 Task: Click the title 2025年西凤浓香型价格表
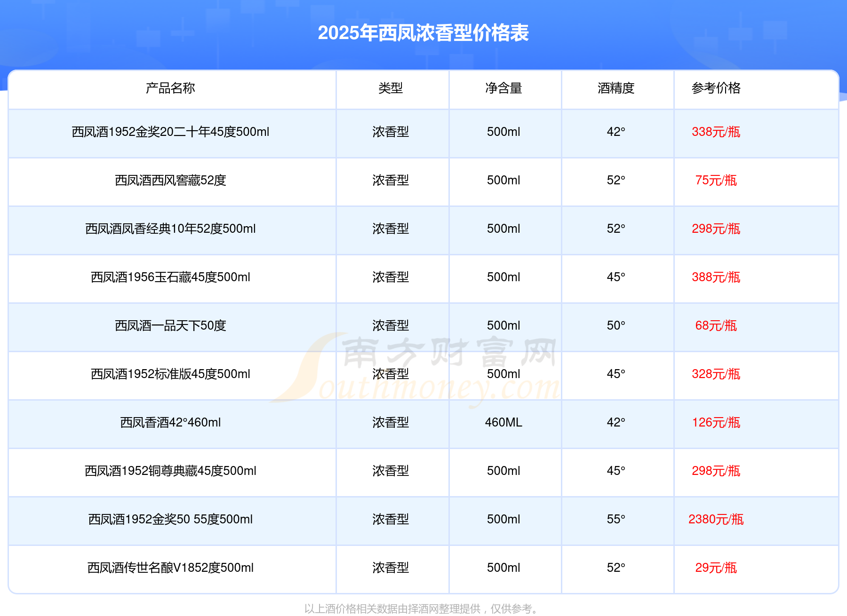(x=423, y=33)
